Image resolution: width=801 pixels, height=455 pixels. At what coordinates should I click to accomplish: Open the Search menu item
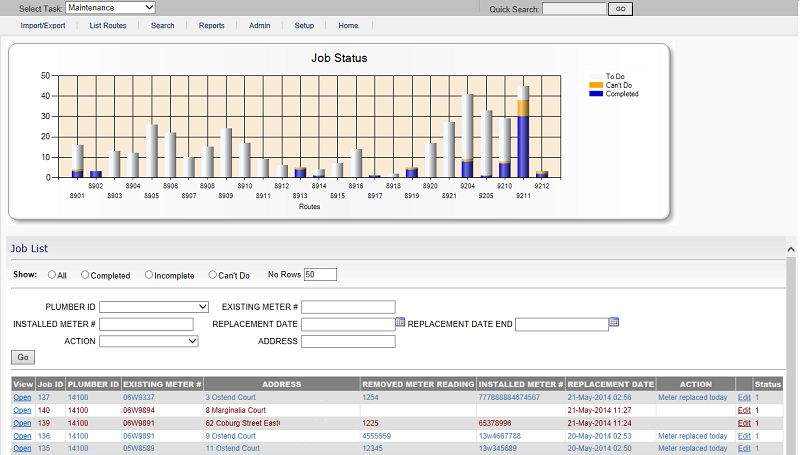tap(162, 26)
